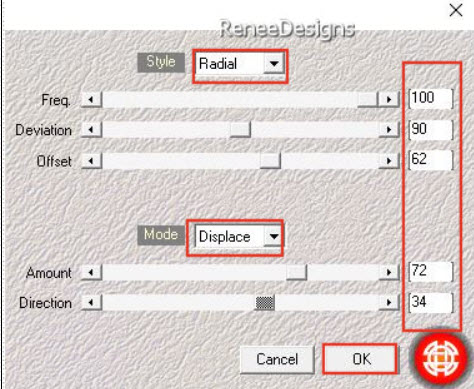Image resolution: width=474 pixels, height=389 pixels.
Task: Click the Cancel button
Action: pyautogui.click(x=277, y=359)
